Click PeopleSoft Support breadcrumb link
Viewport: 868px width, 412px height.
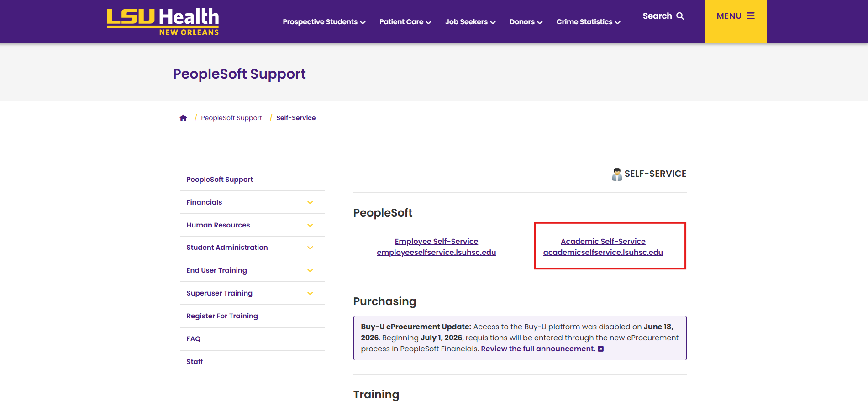point(231,118)
